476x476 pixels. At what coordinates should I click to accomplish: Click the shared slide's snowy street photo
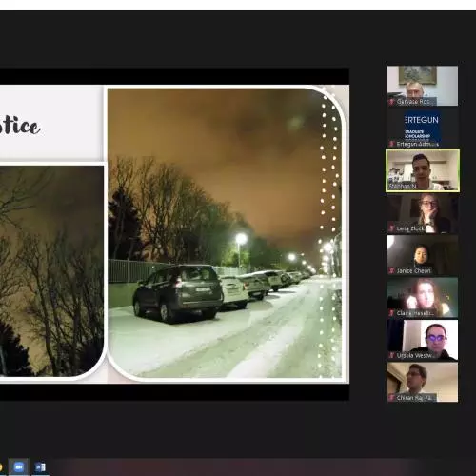coord(225,233)
